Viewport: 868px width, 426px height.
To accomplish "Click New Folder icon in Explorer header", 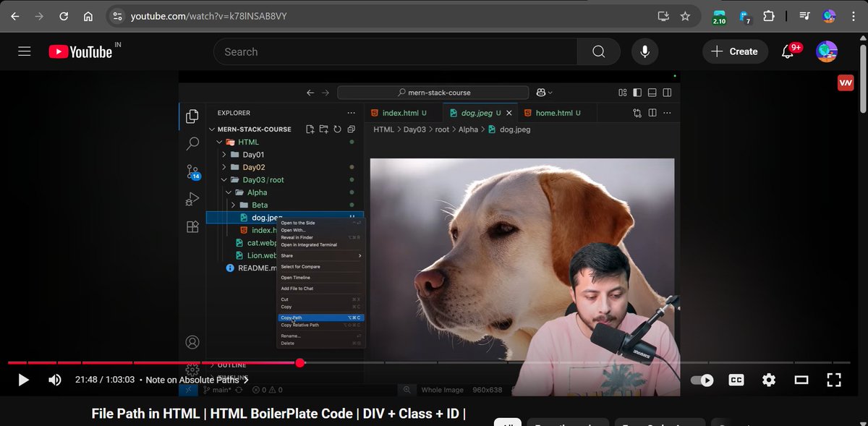I will pyautogui.click(x=323, y=129).
